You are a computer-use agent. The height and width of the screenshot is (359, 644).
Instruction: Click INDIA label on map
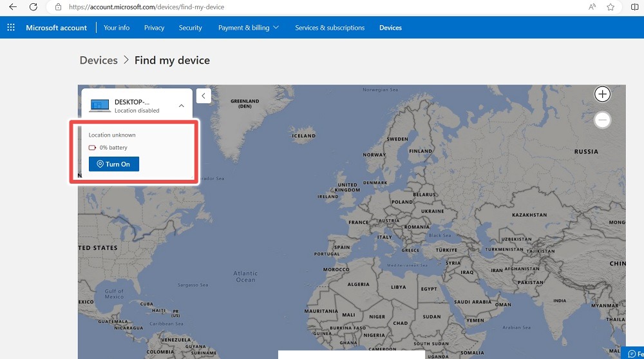[x=560, y=300]
